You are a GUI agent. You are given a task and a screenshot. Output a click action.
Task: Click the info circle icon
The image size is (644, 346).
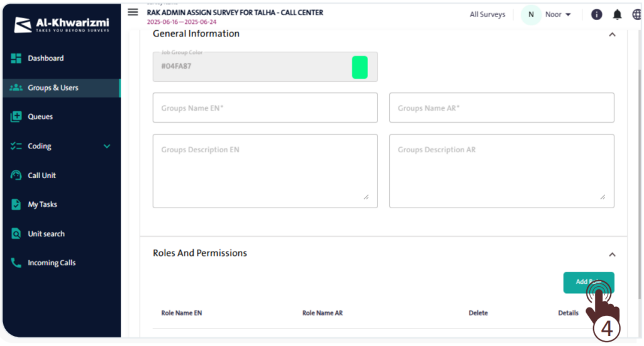coord(596,14)
